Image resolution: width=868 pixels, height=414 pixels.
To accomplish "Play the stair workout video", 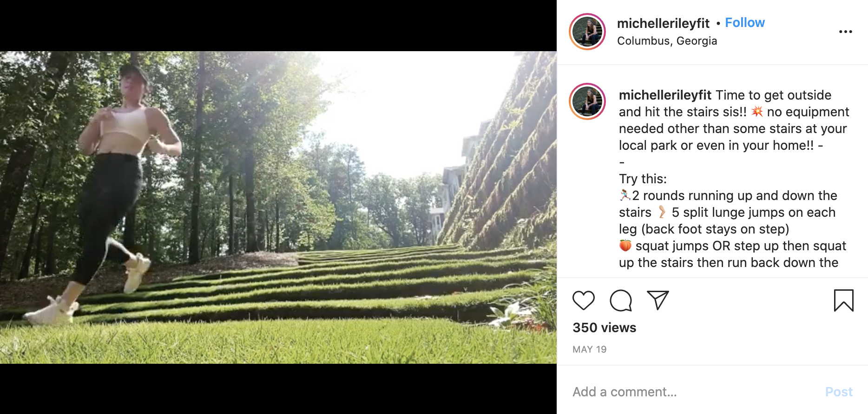I will click(x=278, y=207).
